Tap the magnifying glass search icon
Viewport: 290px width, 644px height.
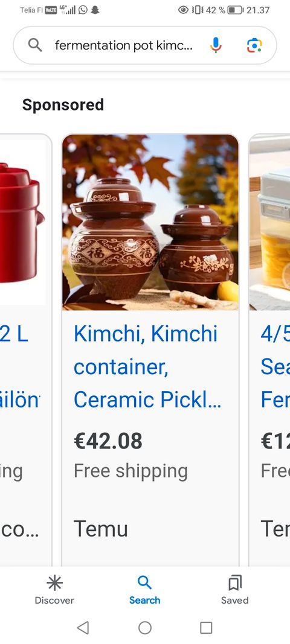(x=36, y=45)
